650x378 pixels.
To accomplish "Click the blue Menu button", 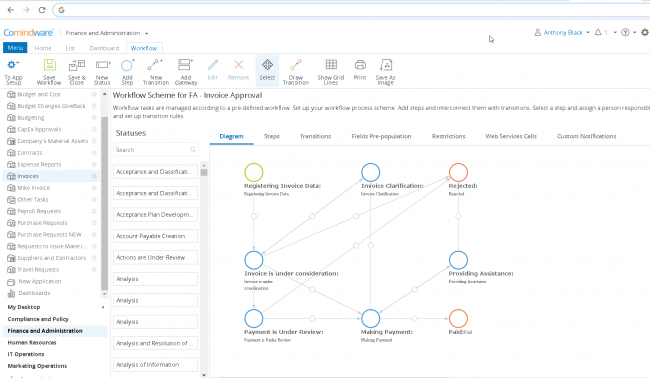I will click(x=15, y=48).
